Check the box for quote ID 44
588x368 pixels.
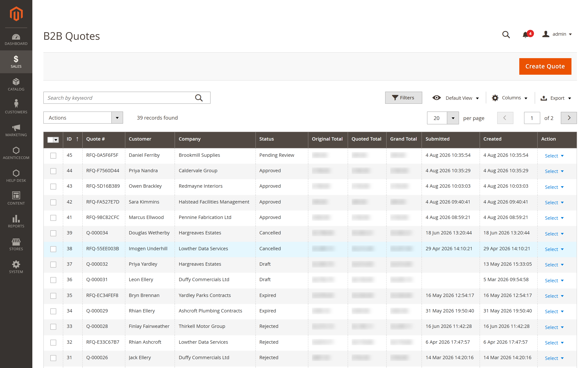(53, 171)
